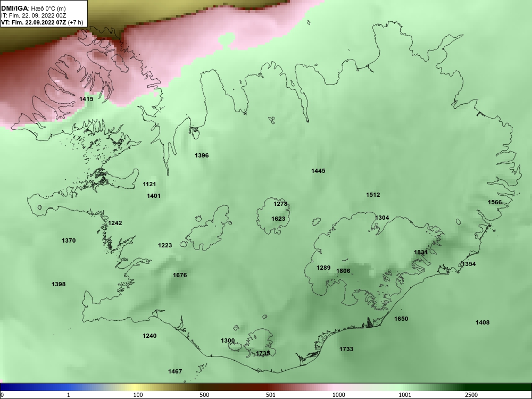This screenshot has height=399, width=532.
Task: Click the 1278 value on the glacier
Action: pyautogui.click(x=280, y=204)
